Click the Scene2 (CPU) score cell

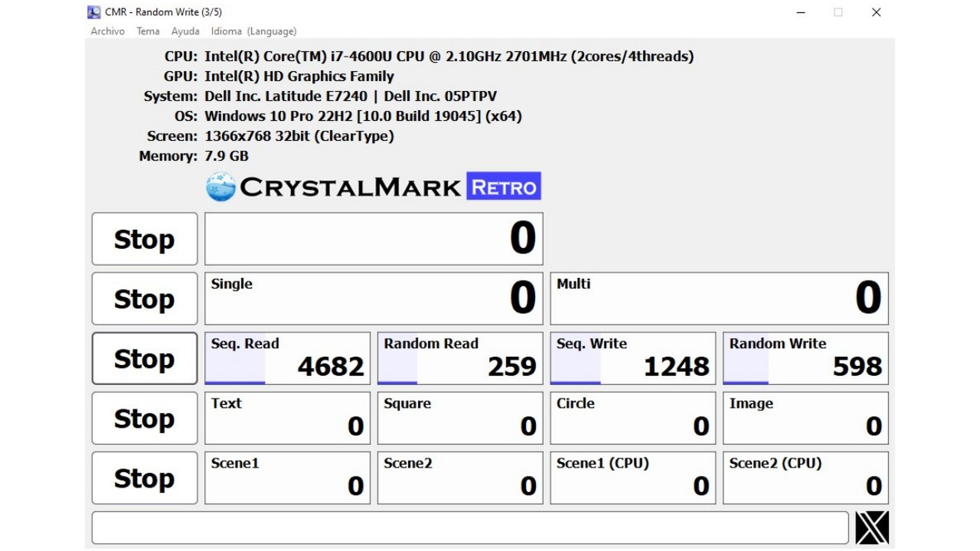tap(806, 478)
